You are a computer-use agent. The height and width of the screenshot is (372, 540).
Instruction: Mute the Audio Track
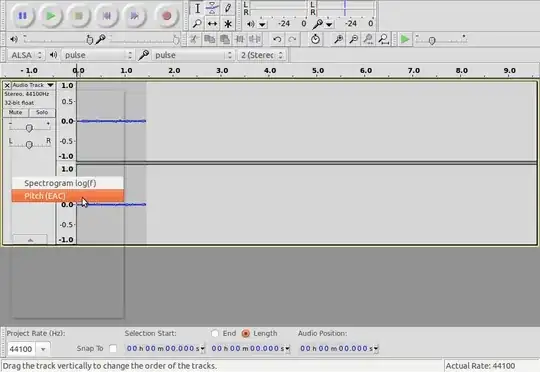coord(15,113)
